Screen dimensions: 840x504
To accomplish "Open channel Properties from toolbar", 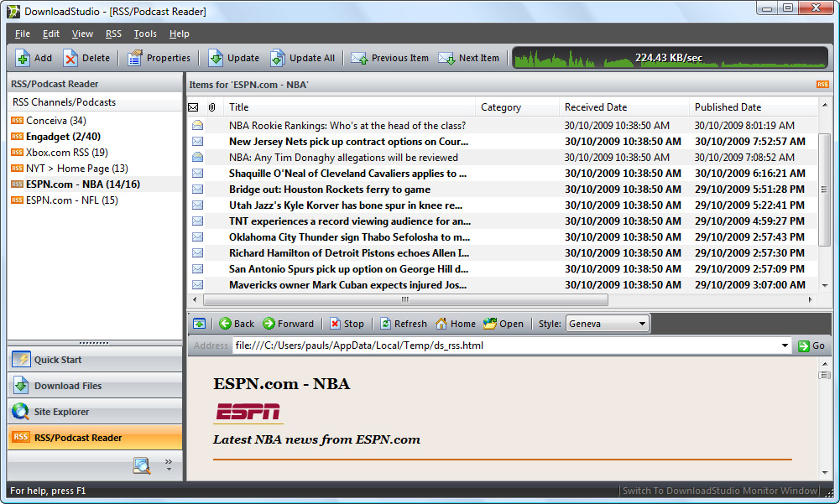I will (135, 58).
